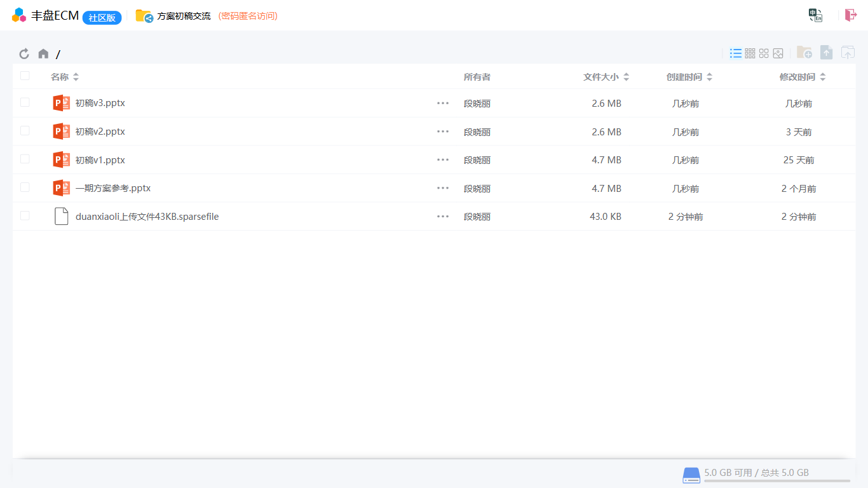The height and width of the screenshot is (488, 868).
Task: Toggle the Chinese/English language switch icon
Action: pyautogui.click(x=815, y=15)
